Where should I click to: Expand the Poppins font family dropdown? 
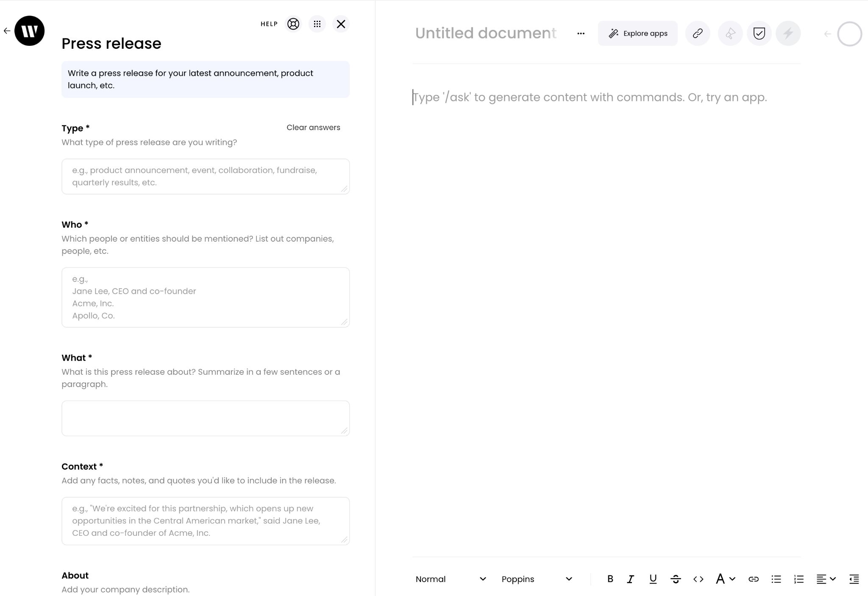[x=536, y=579]
